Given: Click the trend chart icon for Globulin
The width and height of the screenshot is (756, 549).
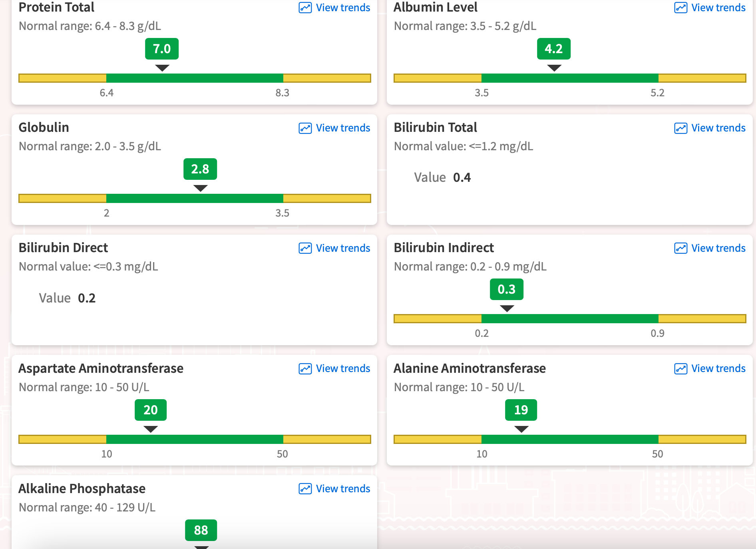Looking at the screenshot, I should pyautogui.click(x=305, y=128).
